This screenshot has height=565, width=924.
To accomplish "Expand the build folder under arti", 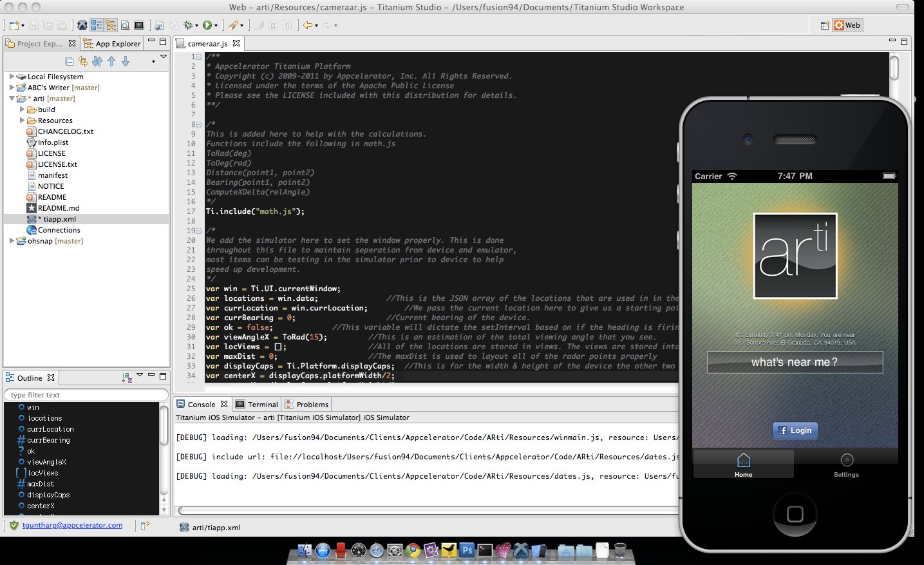I will [x=24, y=110].
